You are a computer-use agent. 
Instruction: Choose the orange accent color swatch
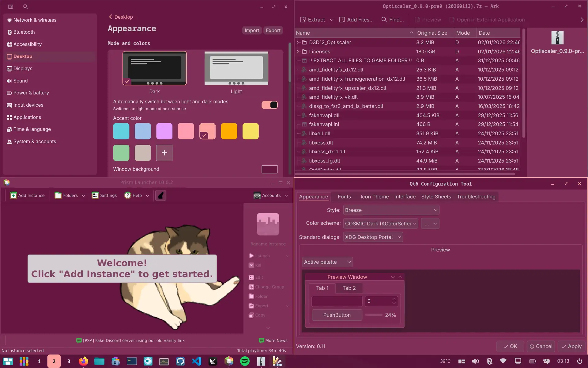click(x=229, y=131)
